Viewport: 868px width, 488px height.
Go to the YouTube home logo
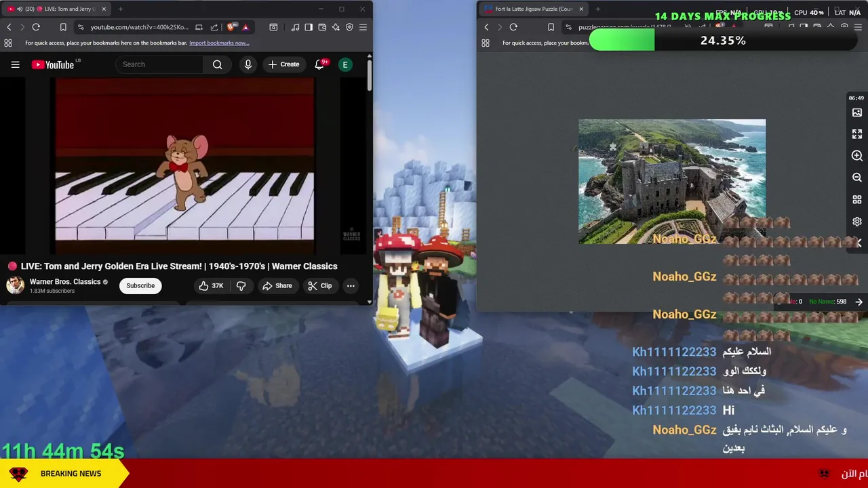53,64
